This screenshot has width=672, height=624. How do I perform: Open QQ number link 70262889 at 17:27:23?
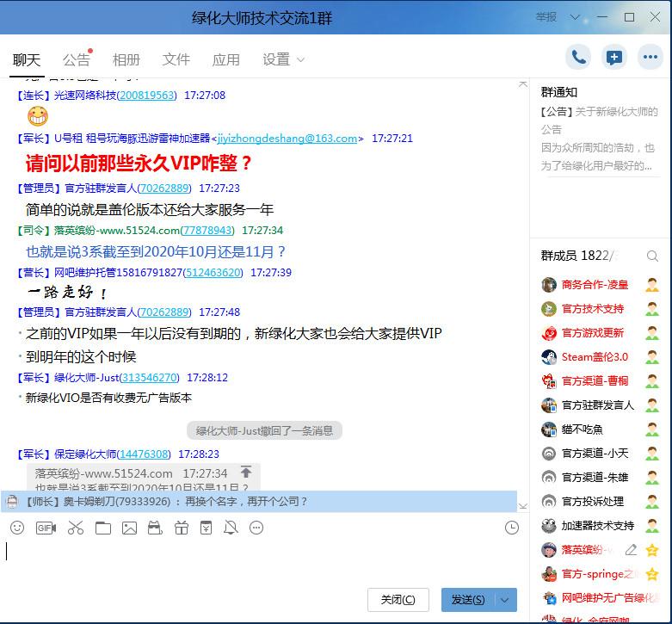(x=164, y=188)
